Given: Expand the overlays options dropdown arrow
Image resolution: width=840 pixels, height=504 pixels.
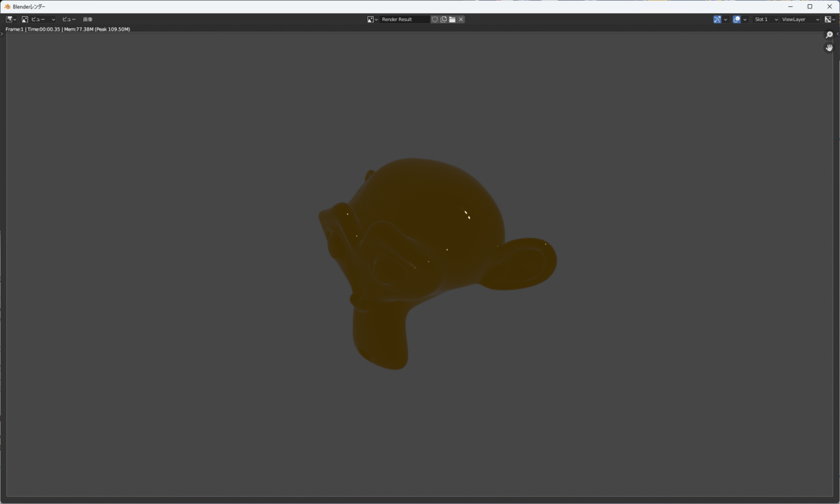Looking at the screenshot, I should 745,20.
